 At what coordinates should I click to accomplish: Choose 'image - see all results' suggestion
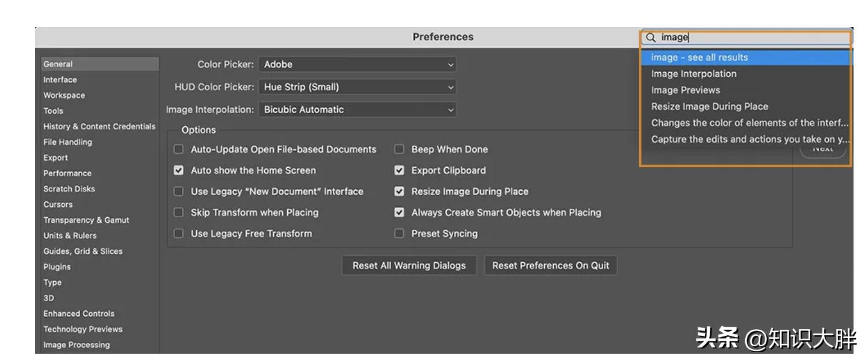(699, 58)
